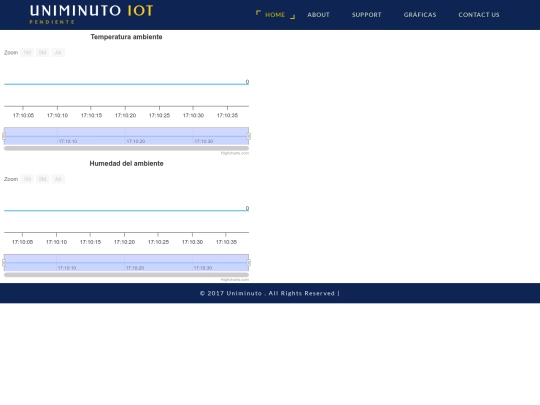
Task: Click the Humedad chart horizontal scrollbar
Action: (126, 275)
